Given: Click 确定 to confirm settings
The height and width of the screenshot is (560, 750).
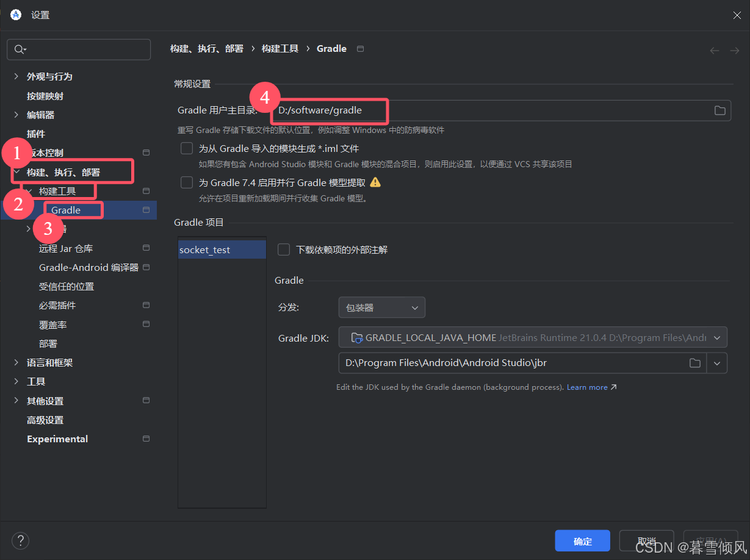Looking at the screenshot, I should point(583,541).
